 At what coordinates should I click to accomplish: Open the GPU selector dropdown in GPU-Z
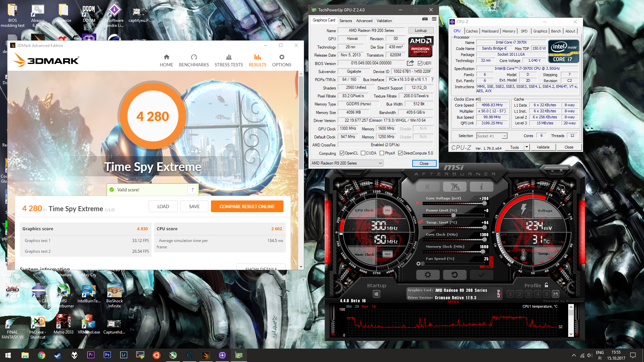coord(347,163)
